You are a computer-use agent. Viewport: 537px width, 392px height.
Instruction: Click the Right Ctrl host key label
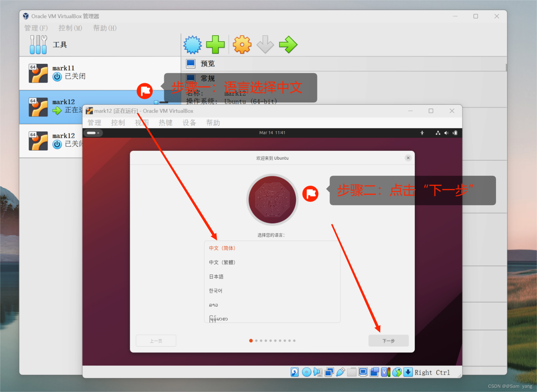432,372
